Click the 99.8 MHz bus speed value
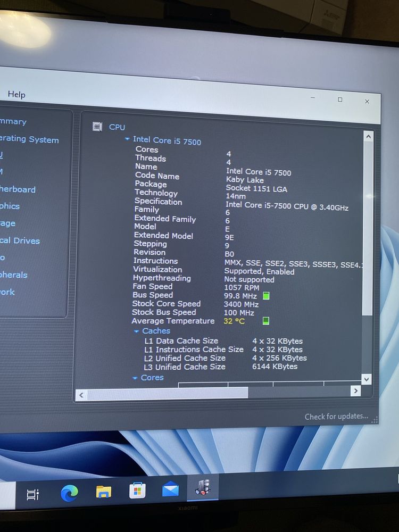This screenshot has height=532, width=399. click(x=240, y=296)
